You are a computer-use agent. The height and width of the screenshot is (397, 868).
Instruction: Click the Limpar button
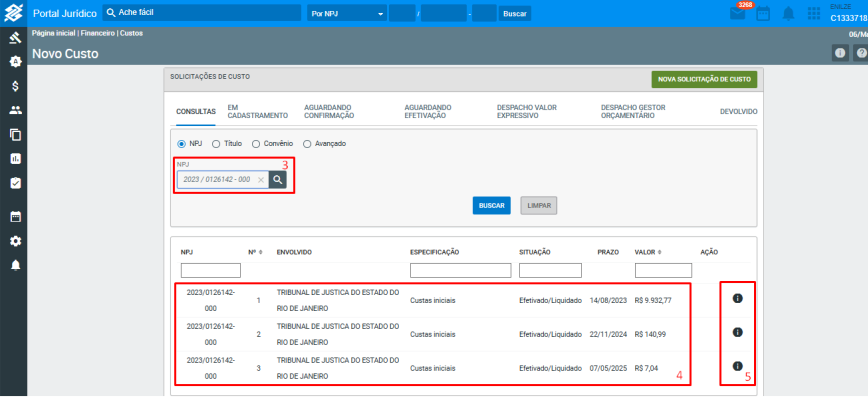(539, 205)
